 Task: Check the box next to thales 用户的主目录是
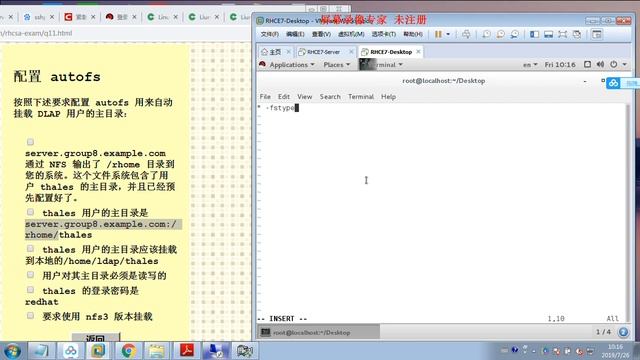click(30, 212)
